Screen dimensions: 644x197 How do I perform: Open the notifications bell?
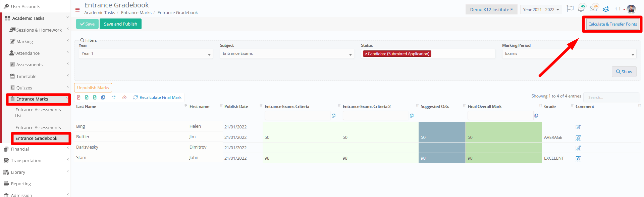coord(581,9)
